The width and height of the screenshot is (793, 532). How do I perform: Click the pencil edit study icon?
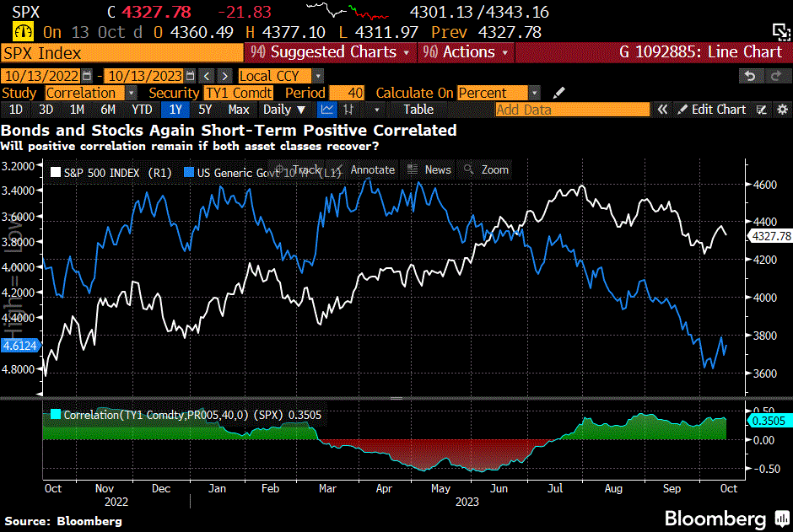558,93
